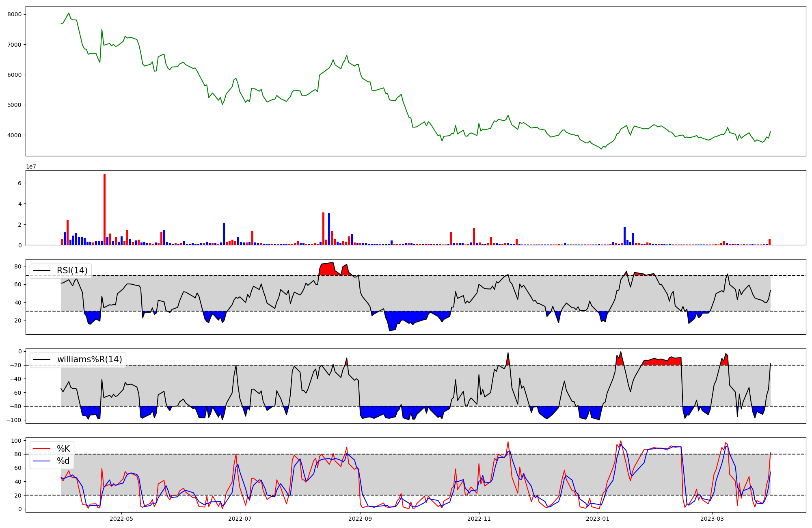Click the 2022-05 x-axis date label
Viewport: 812px width, 528px height.
[121, 519]
